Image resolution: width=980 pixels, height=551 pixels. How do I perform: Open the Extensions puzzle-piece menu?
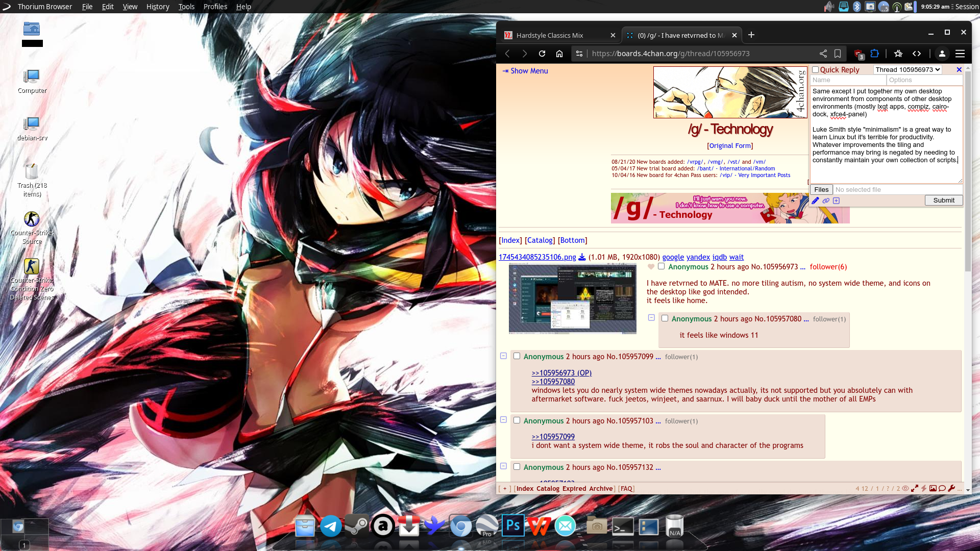point(875,54)
